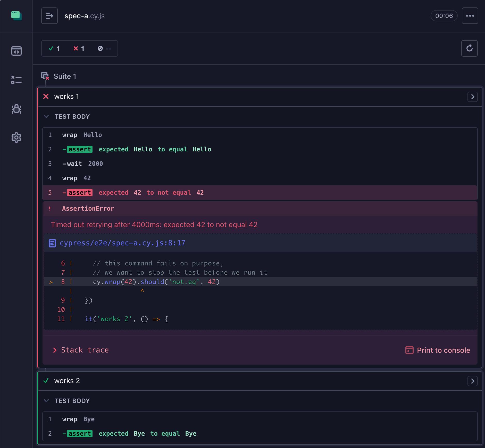Image resolution: width=485 pixels, height=448 pixels.
Task: Click code line 11 it('works 2')
Action: (127, 319)
